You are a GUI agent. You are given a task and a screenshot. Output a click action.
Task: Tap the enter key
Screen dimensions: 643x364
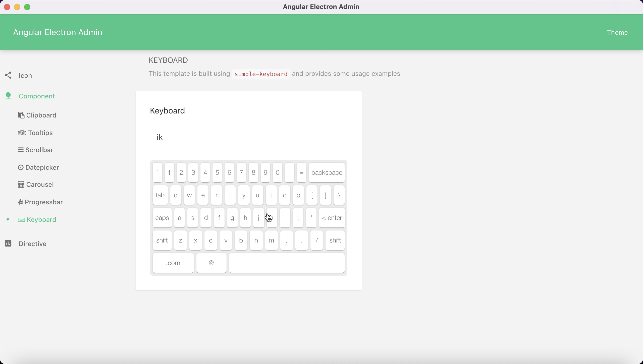pyautogui.click(x=332, y=218)
